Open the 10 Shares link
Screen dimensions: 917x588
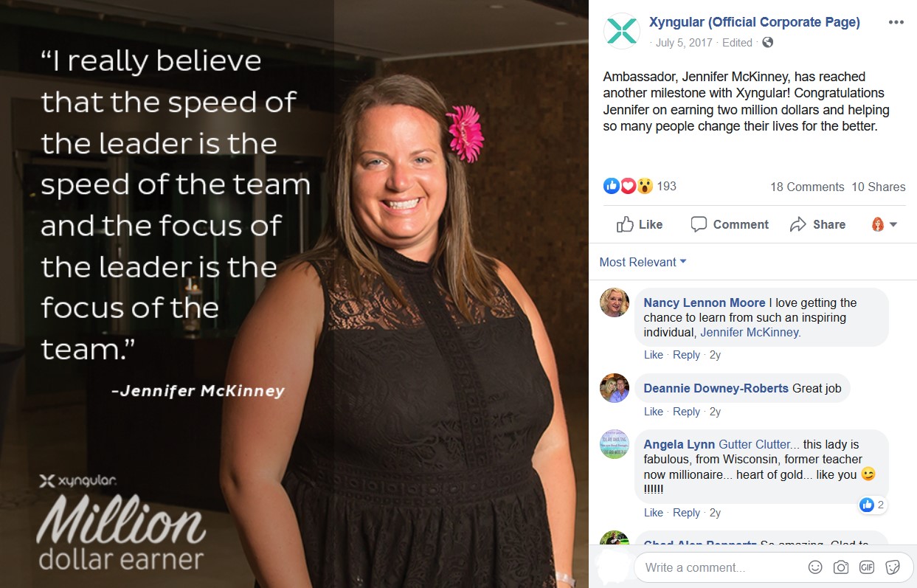click(879, 187)
